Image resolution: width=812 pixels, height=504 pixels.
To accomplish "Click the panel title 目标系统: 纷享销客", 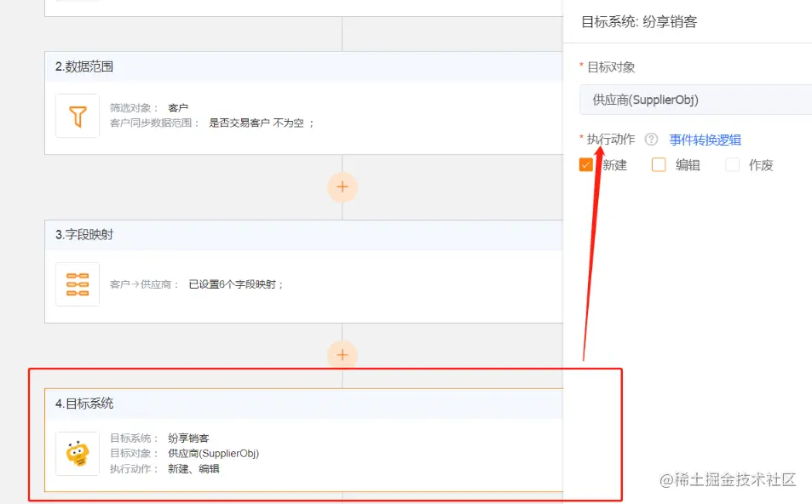I will (639, 22).
